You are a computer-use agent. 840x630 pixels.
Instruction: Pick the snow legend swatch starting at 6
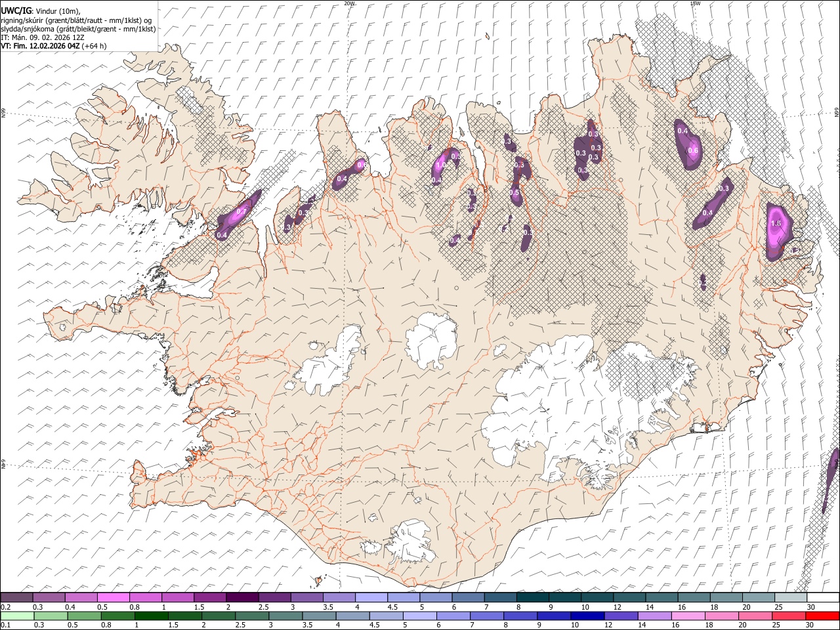coord(467,598)
